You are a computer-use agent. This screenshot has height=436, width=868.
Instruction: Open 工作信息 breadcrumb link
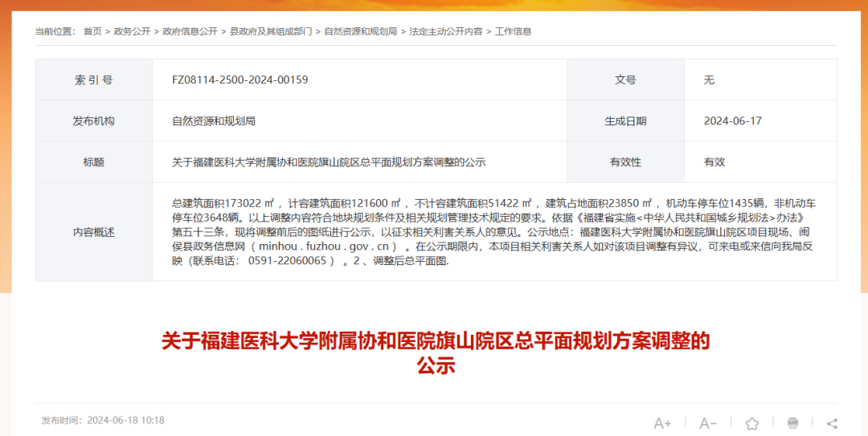[x=513, y=31]
